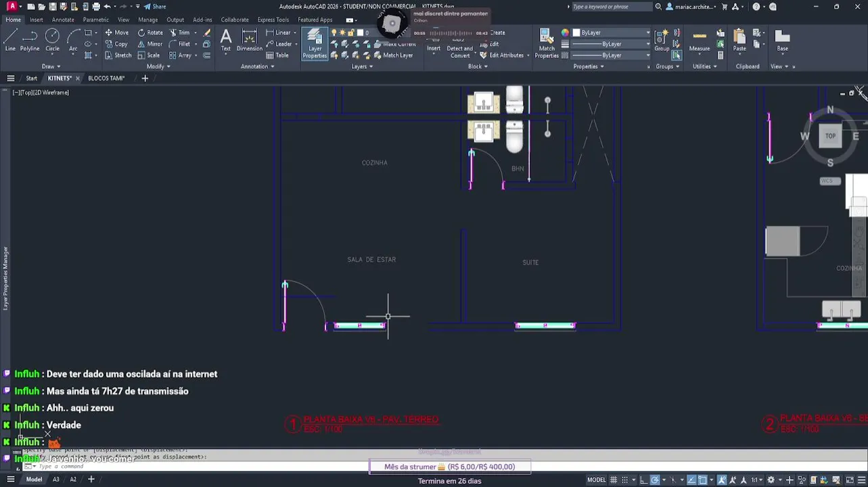Viewport: 868px width, 487px height.
Task: Switch to the A3 layout tab
Action: pos(56,480)
